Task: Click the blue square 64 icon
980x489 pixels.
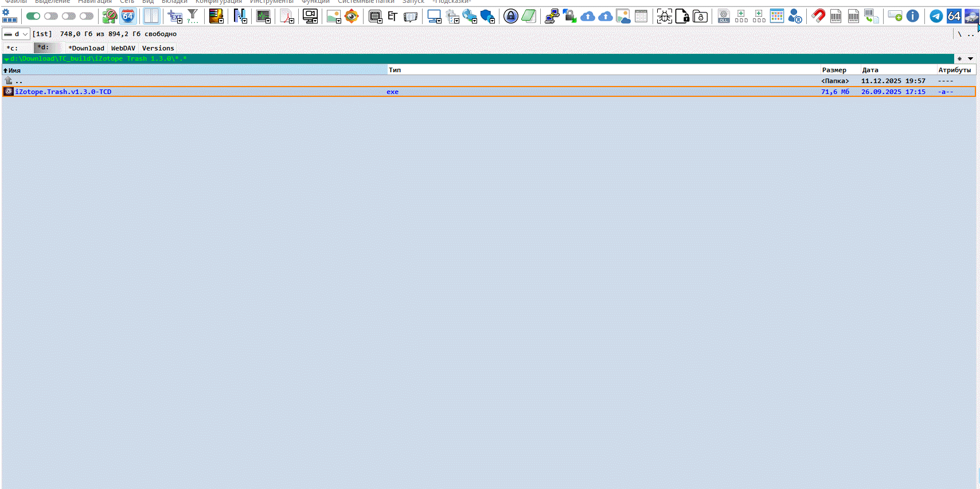Action: tap(954, 16)
